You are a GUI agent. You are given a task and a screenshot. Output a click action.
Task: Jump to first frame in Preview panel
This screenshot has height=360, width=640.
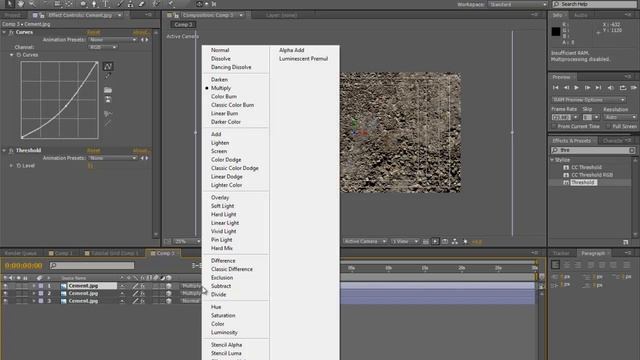pyautogui.click(x=556, y=88)
